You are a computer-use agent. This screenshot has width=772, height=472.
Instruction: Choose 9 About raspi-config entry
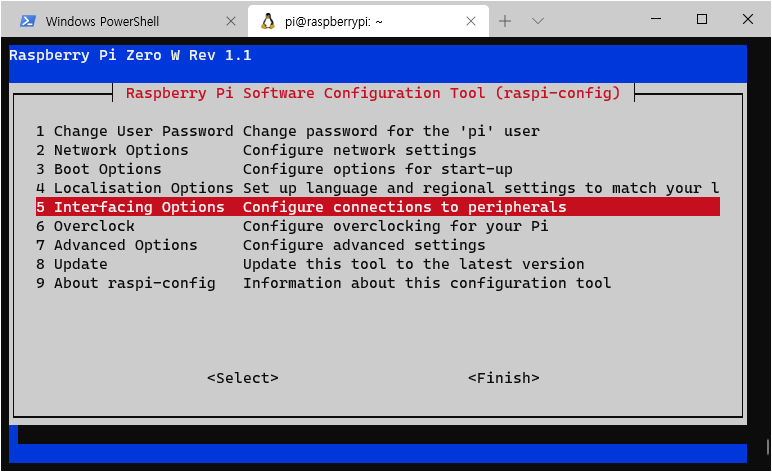378,283
